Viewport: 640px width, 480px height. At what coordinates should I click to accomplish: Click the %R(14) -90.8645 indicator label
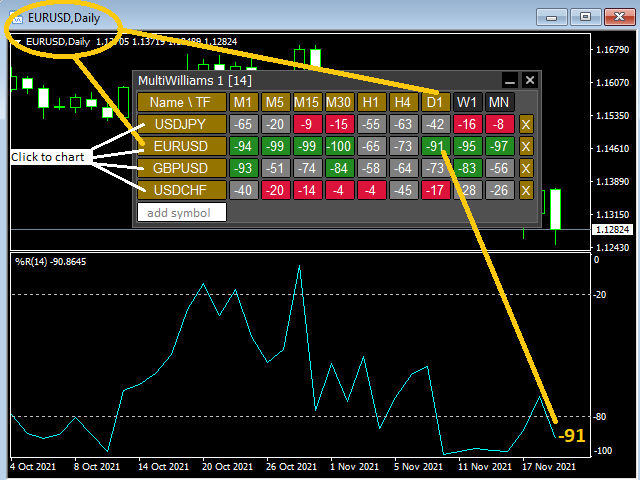[51, 262]
